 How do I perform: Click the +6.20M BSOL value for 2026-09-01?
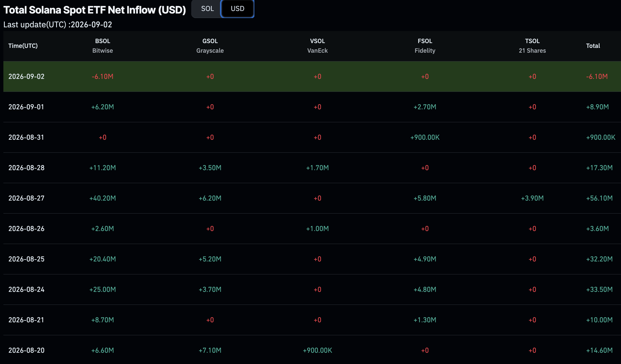pos(103,107)
